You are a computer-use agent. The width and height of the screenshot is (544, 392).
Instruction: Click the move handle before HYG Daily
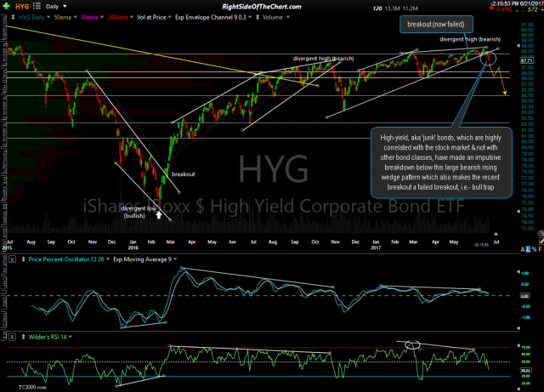[x=13, y=17]
